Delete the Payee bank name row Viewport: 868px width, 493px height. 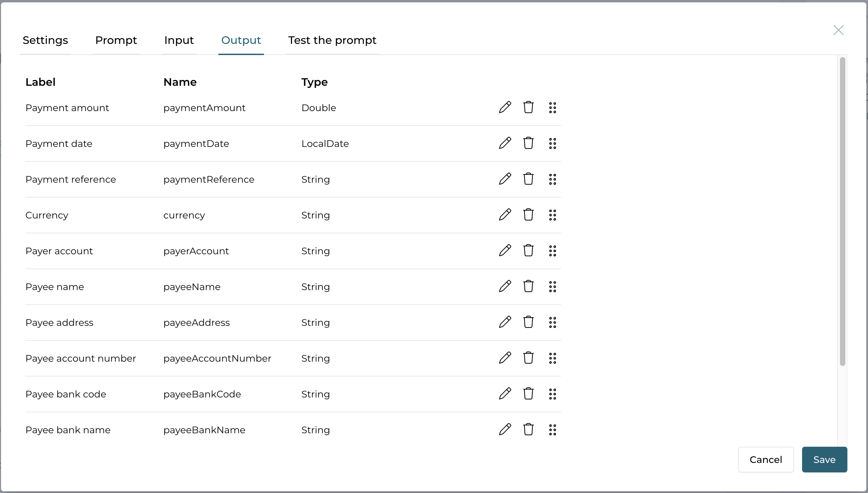[x=528, y=430]
